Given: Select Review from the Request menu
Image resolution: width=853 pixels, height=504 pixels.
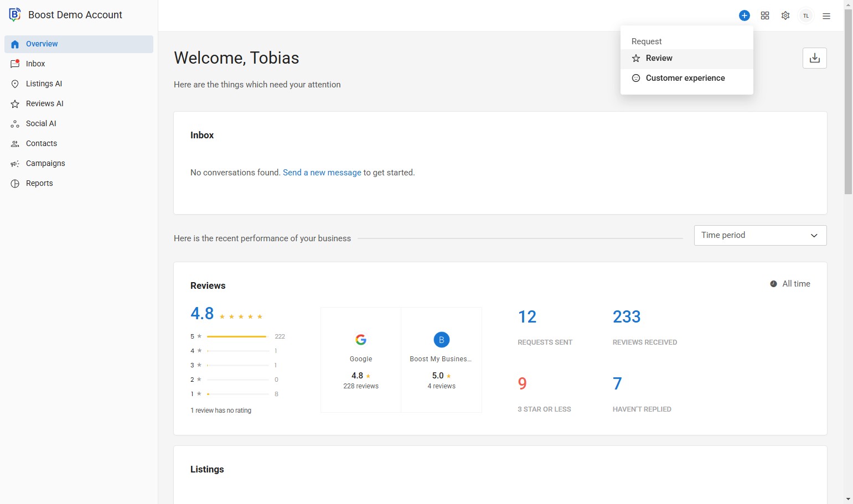Looking at the screenshot, I should tap(659, 59).
